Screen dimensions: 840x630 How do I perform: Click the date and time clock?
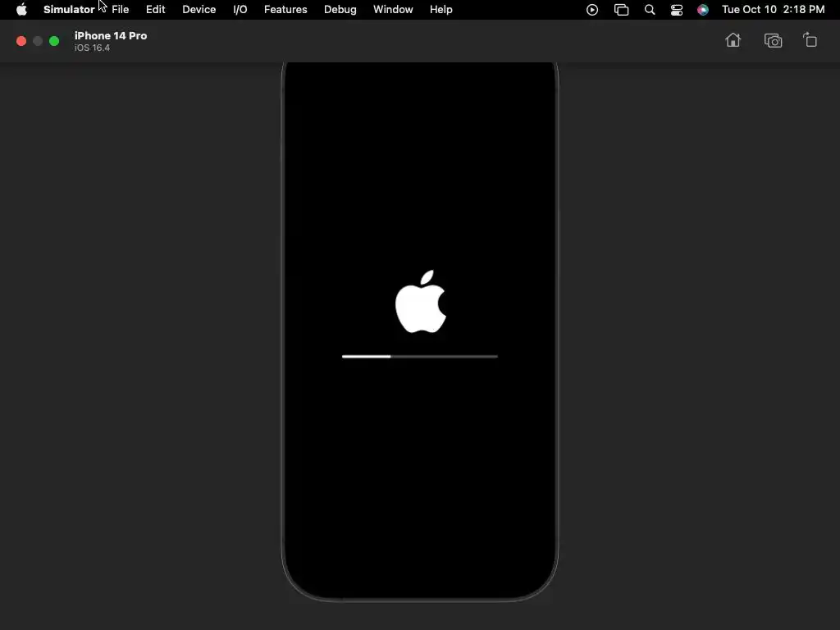click(773, 10)
